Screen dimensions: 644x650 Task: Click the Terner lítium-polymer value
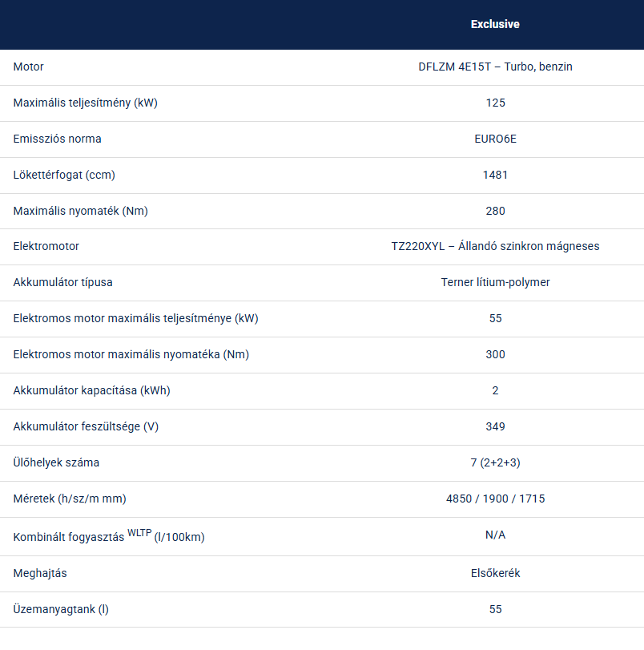pyautogui.click(x=495, y=282)
